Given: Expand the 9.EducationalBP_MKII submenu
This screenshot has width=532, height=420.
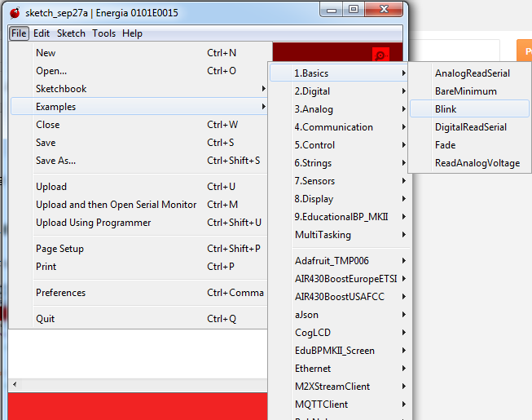Looking at the screenshot, I should [339, 217].
